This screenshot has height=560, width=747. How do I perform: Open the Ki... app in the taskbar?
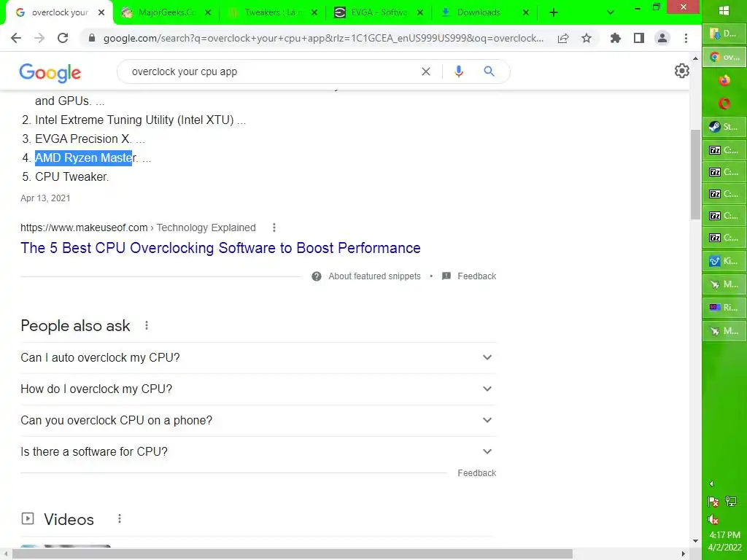point(724,261)
